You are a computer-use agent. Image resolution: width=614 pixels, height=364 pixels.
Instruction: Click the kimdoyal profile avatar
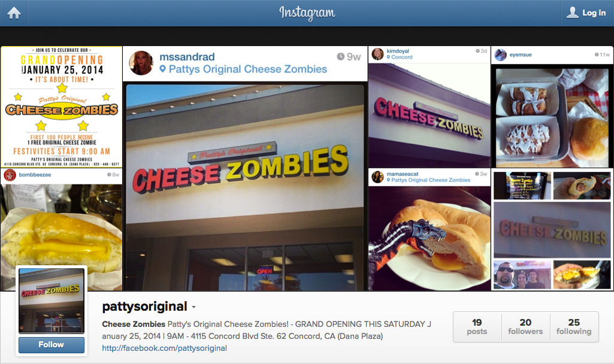pos(377,54)
